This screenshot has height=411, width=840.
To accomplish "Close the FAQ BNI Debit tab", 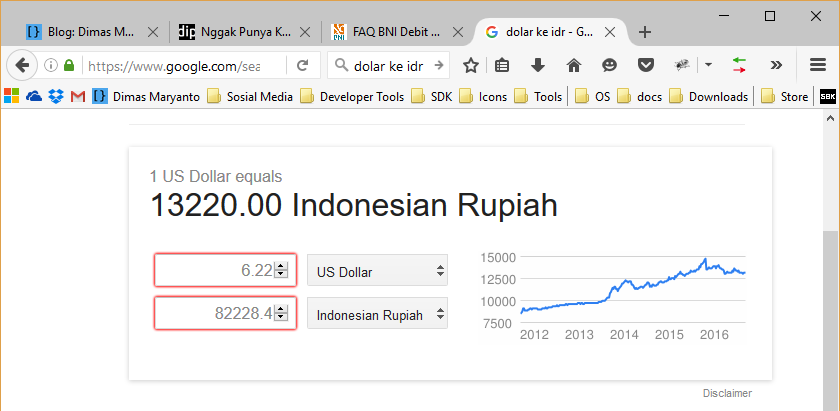I will click(x=458, y=32).
